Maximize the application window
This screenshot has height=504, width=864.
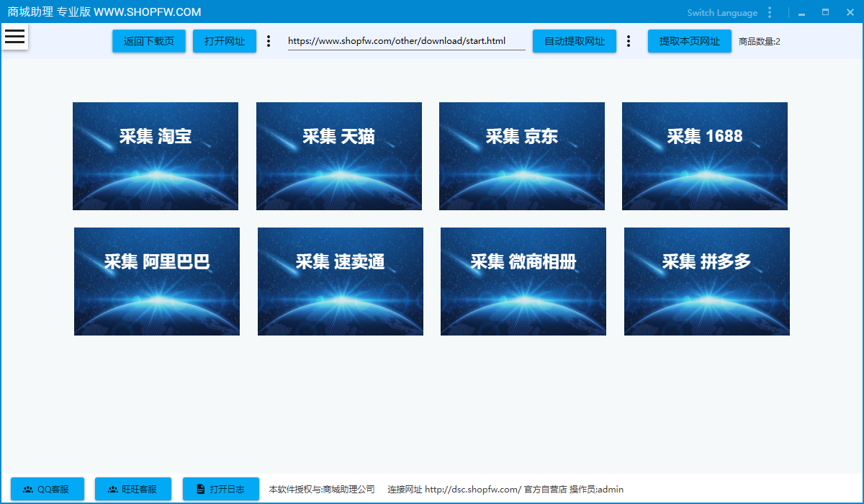click(825, 12)
